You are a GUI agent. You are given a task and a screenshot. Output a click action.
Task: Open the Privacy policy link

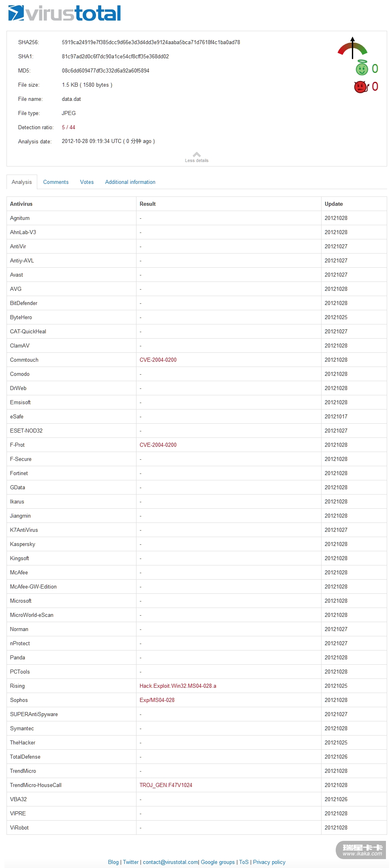[x=269, y=862]
